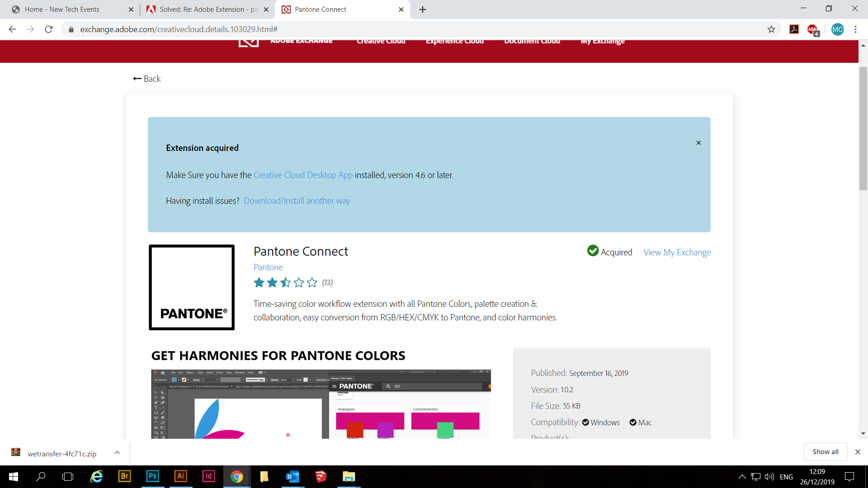Open Chrome's three-dot menu
The image size is (868, 488).
click(x=855, y=29)
